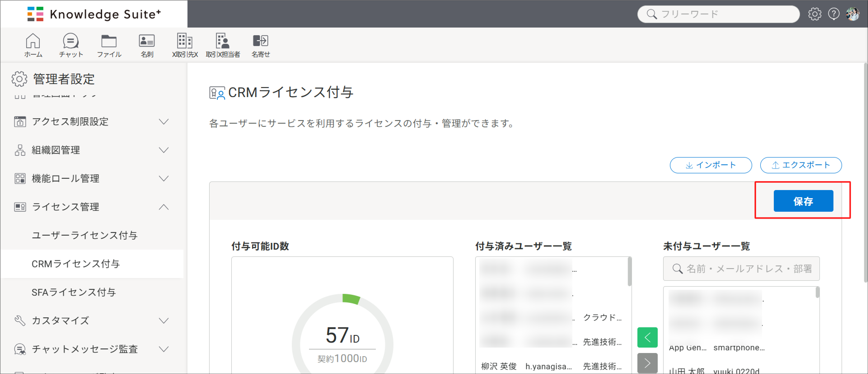Expand カスタマイズ chevron
The image size is (868, 374).
[164, 321]
